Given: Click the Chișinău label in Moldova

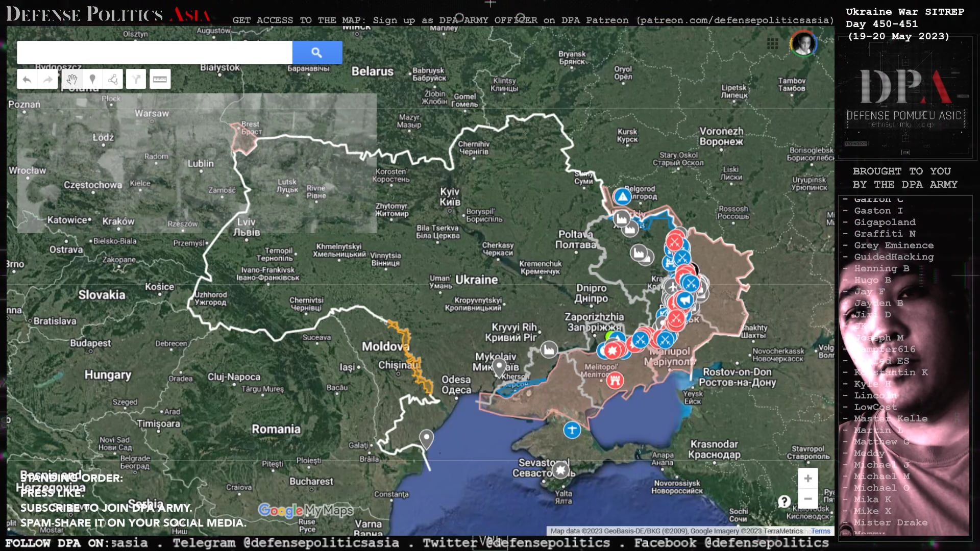Looking at the screenshot, I should coord(399,365).
